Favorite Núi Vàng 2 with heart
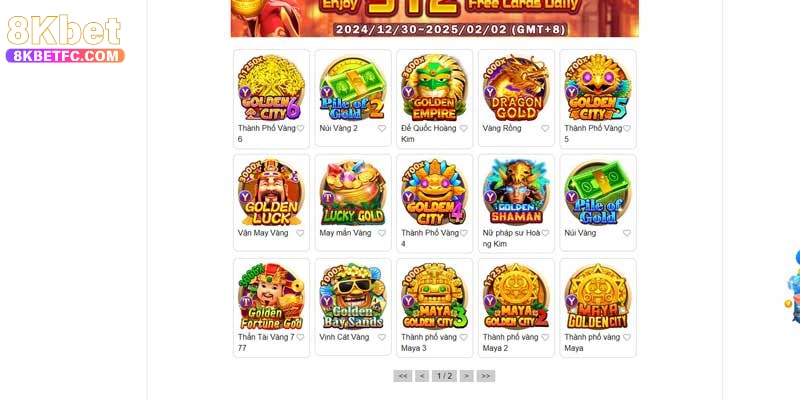The width and height of the screenshot is (800, 400). (382, 129)
